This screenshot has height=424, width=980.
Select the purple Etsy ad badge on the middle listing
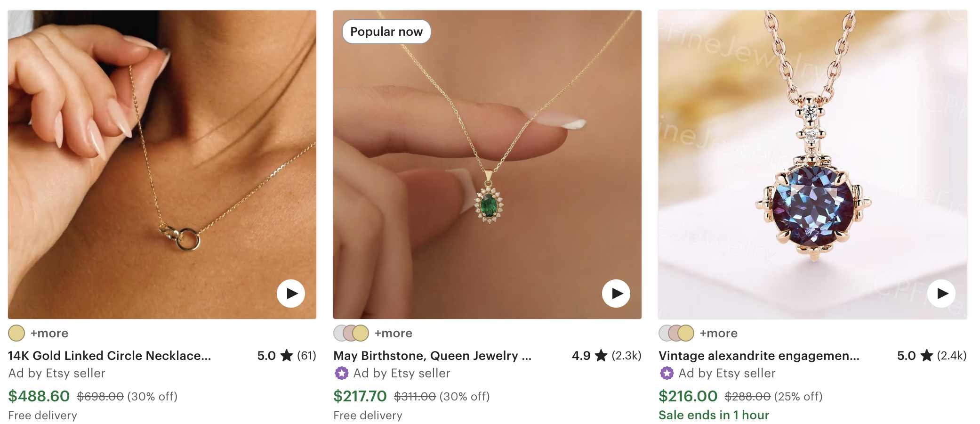(x=342, y=373)
